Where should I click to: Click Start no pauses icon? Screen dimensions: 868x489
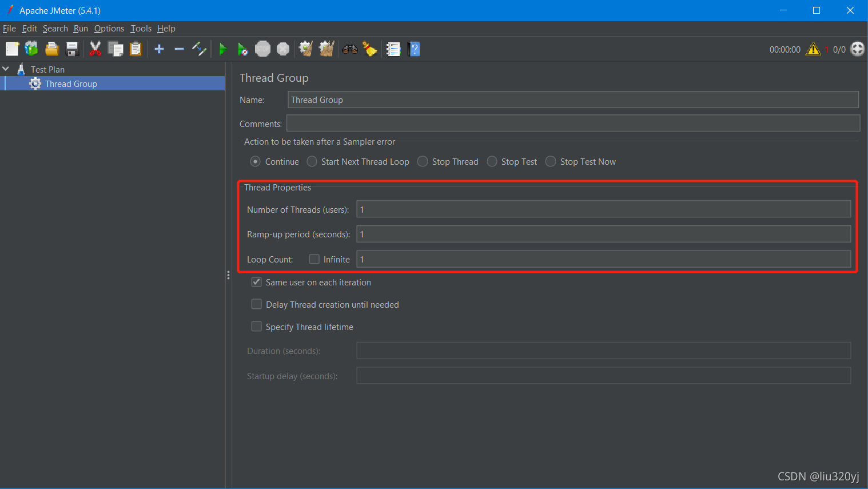click(242, 49)
